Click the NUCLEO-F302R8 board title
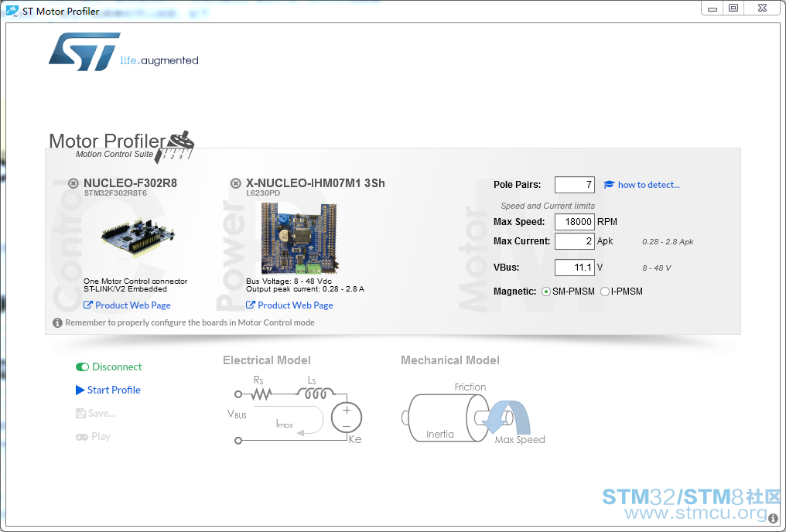The width and height of the screenshot is (786, 532). point(130,183)
